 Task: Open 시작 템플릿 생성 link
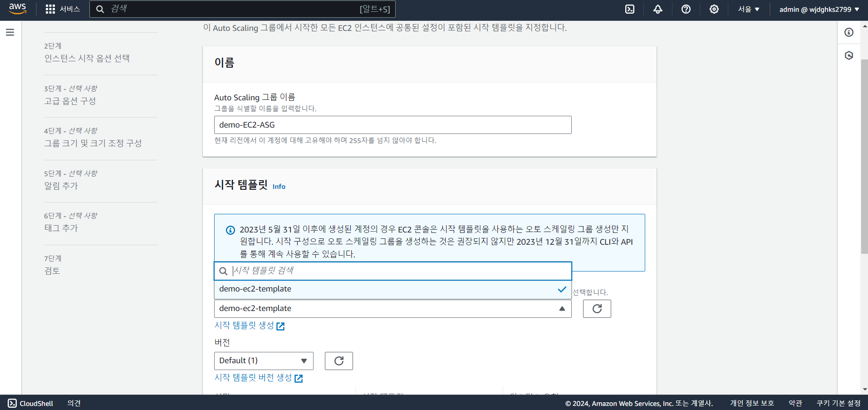[250, 326]
